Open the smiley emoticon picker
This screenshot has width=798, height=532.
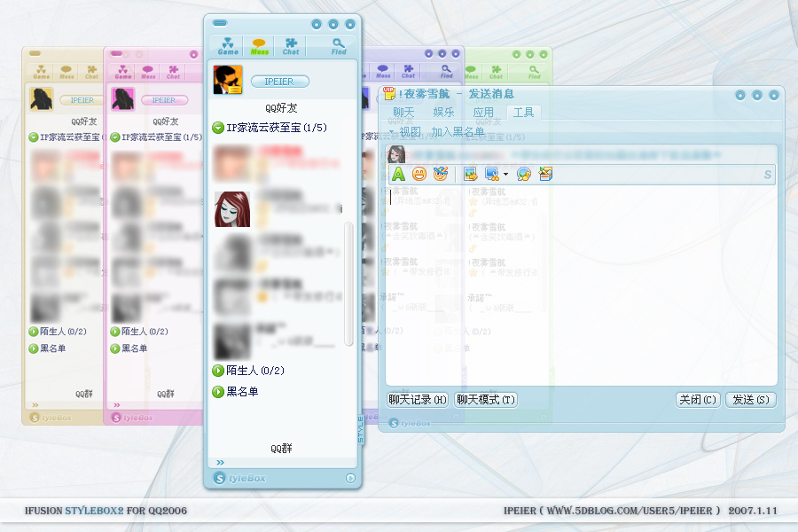[x=419, y=174]
